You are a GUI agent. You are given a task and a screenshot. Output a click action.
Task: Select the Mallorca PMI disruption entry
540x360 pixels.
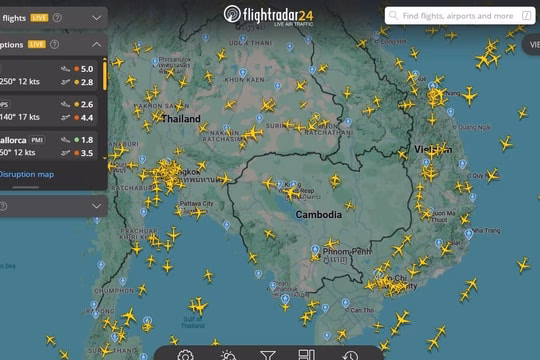[x=48, y=146]
